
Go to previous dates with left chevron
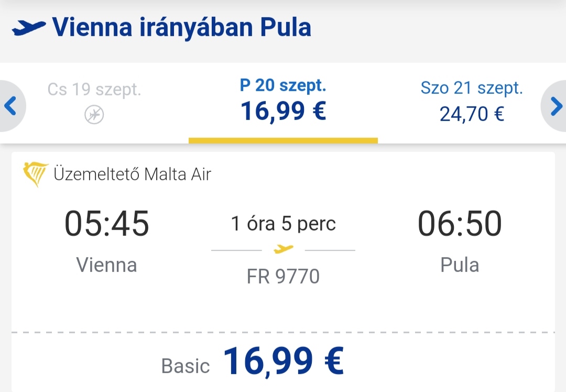click(x=11, y=106)
